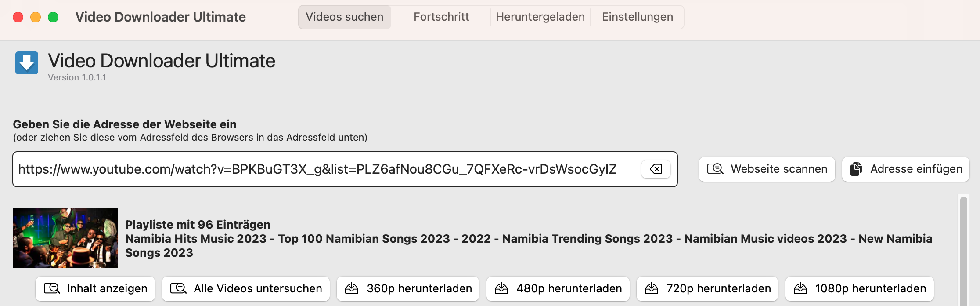Click the download tray icon for 1080p
The width and height of the screenshot is (980, 306).
pos(800,288)
